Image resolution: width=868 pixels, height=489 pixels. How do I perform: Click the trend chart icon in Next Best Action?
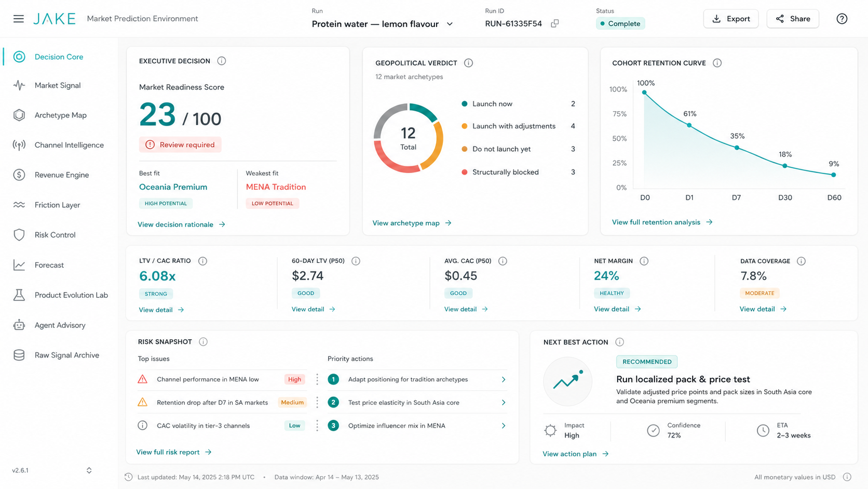[x=568, y=381]
